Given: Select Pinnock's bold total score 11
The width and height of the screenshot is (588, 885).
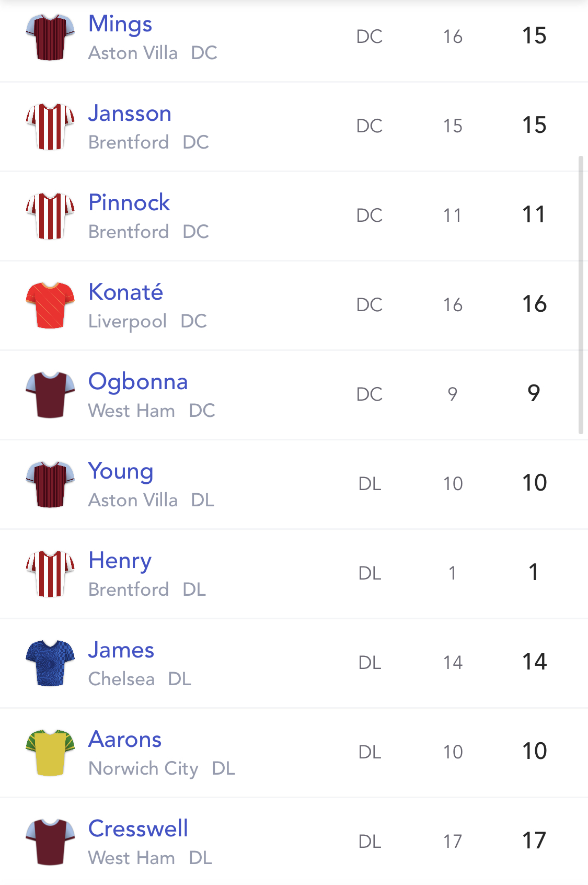Looking at the screenshot, I should tap(534, 214).
